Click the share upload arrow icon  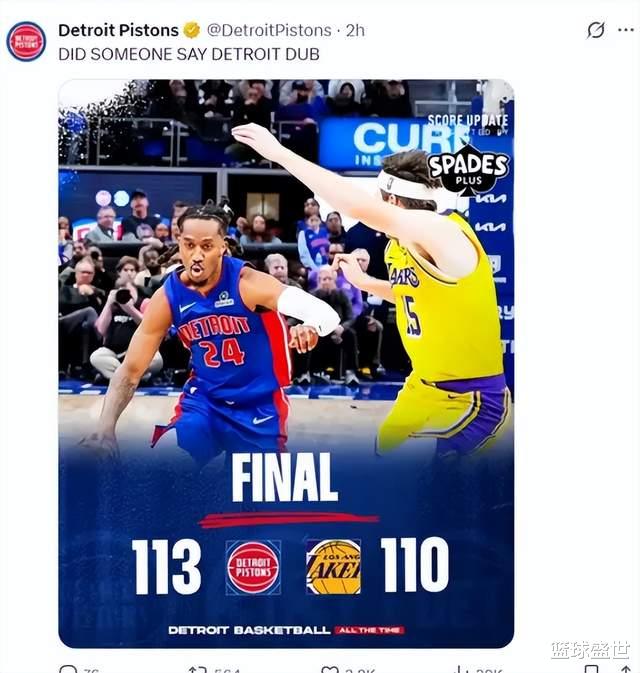(626, 669)
